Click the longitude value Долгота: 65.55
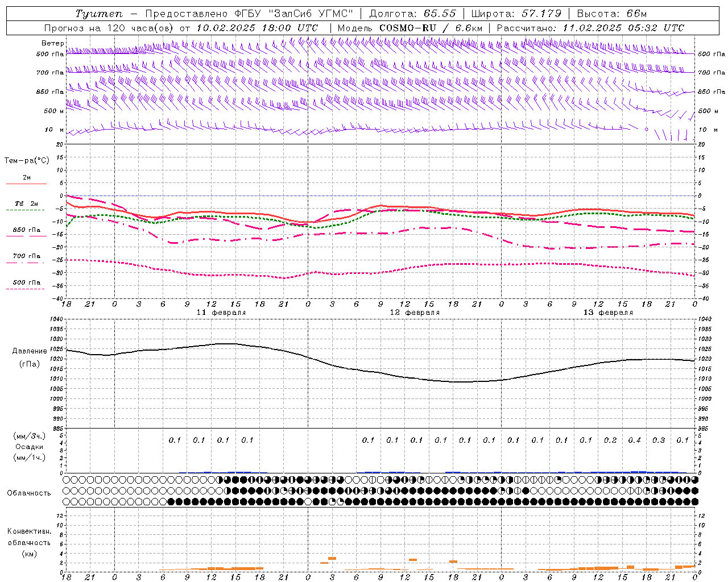The width and height of the screenshot is (728, 582). point(414,14)
